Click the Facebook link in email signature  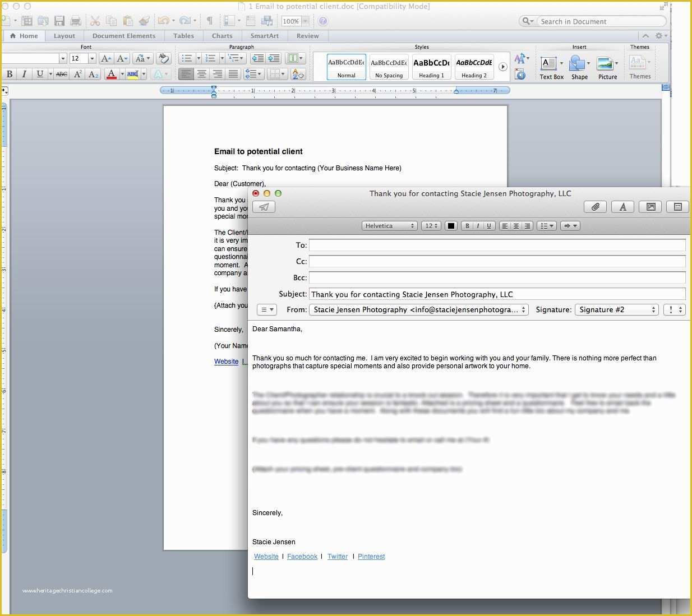[x=302, y=557]
